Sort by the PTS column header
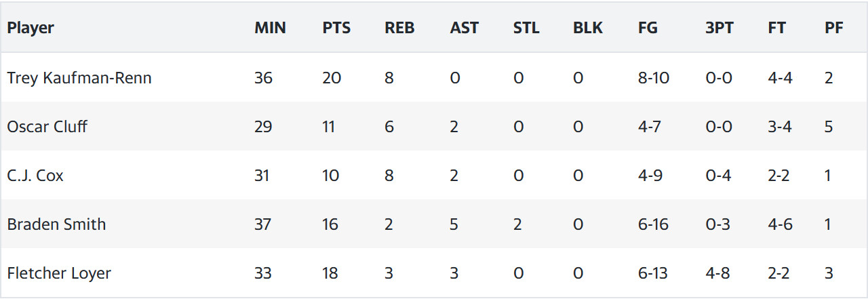Viewport: 868px width, 299px height. (336, 28)
